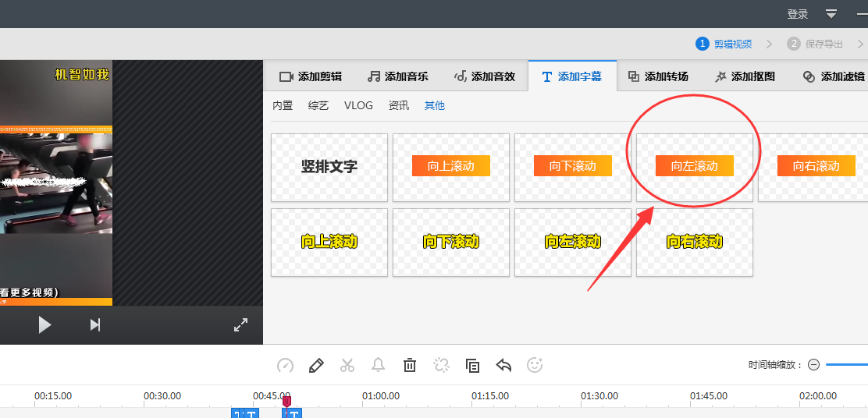868x418 pixels.
Task: Click the bell audio notification icon
Action: 378,365
